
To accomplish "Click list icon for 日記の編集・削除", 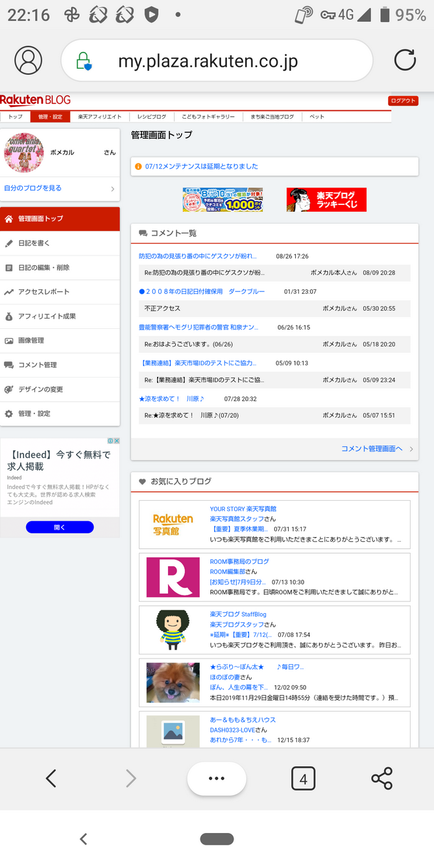I will (x=8, y=267).
